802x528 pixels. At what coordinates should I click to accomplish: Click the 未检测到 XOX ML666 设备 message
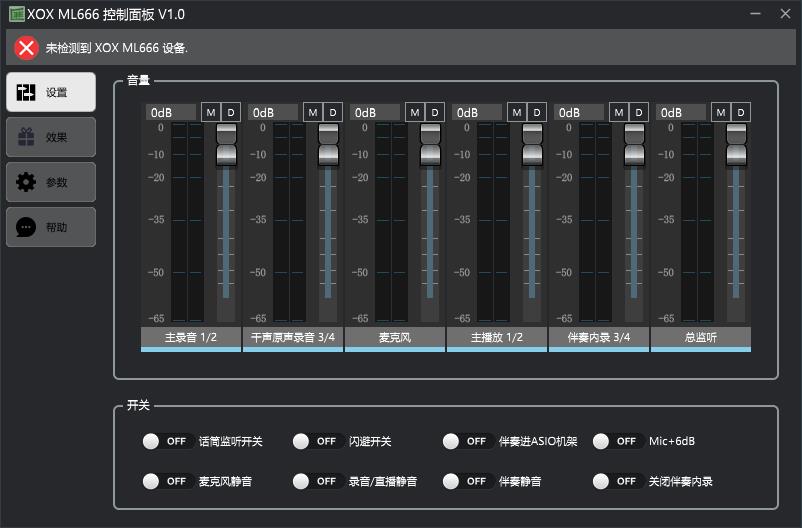click(117, 48)
